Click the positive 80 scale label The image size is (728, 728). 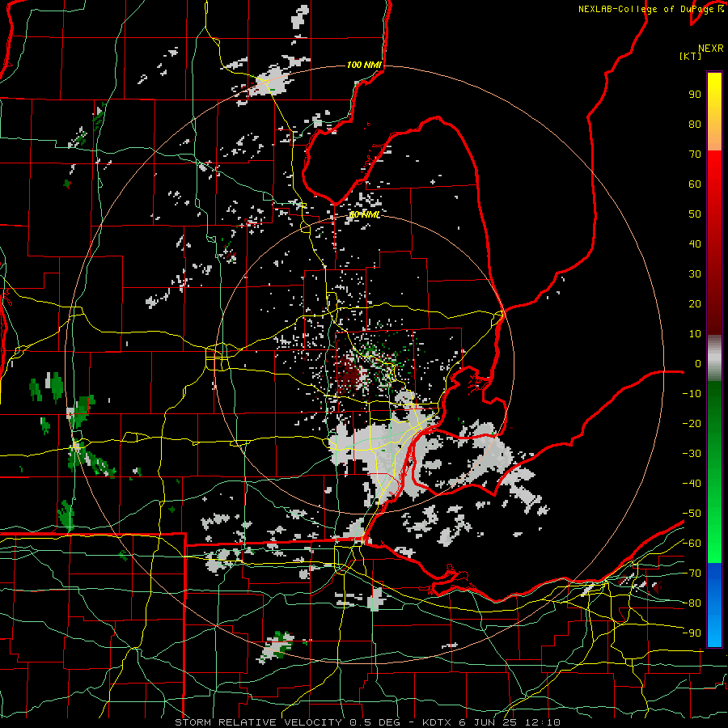[695, 125]
